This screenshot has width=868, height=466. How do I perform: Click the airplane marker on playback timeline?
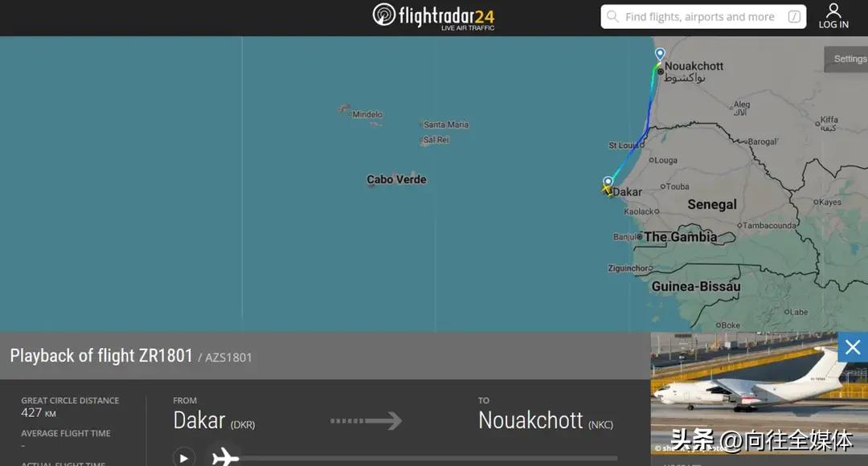(x=225, y=458)
